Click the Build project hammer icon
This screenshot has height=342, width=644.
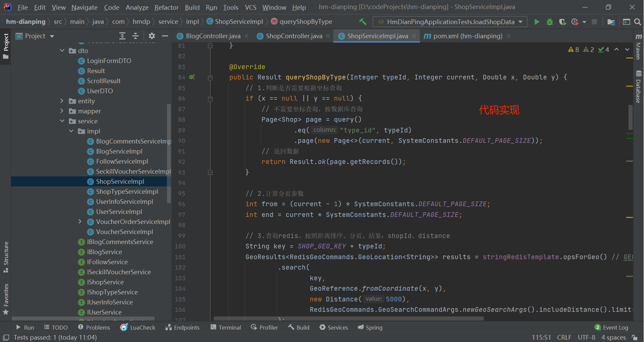363,22
